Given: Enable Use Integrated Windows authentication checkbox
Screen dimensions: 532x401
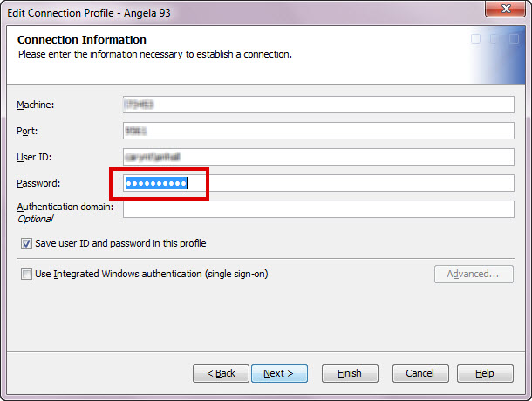Looking at the screenshot, I should (26, 274).
